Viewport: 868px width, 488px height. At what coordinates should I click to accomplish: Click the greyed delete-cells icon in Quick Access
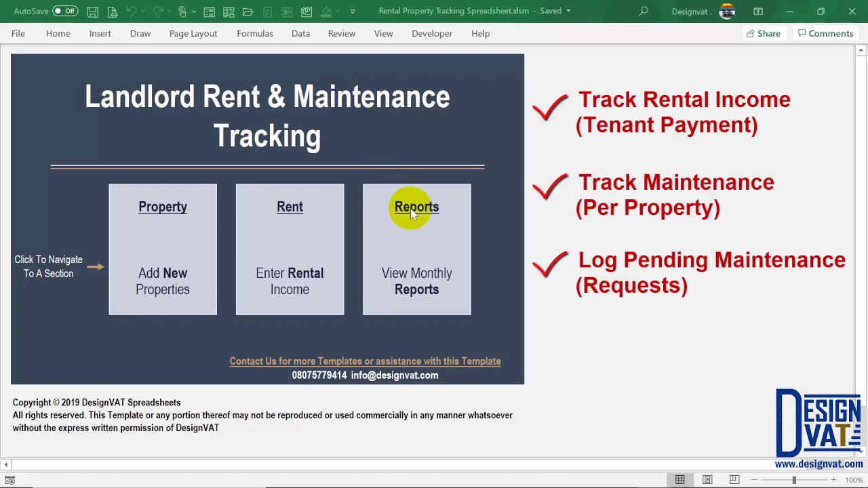[x=287, y=12]
